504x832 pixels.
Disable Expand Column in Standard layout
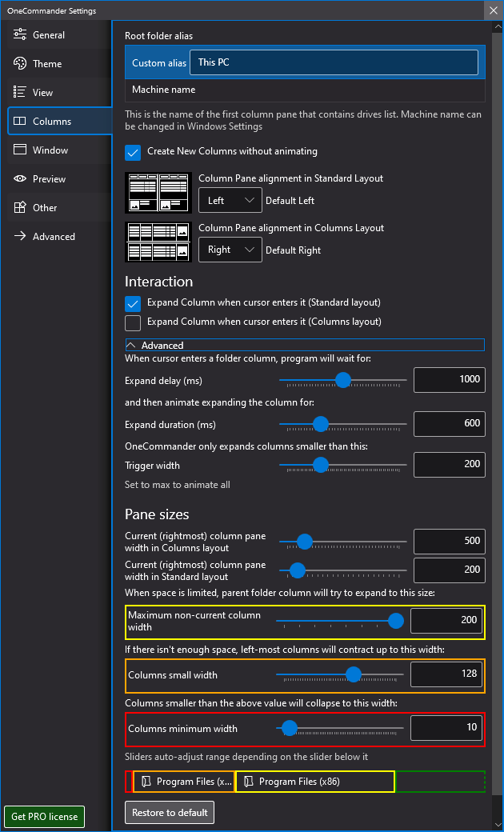[133, 303]
